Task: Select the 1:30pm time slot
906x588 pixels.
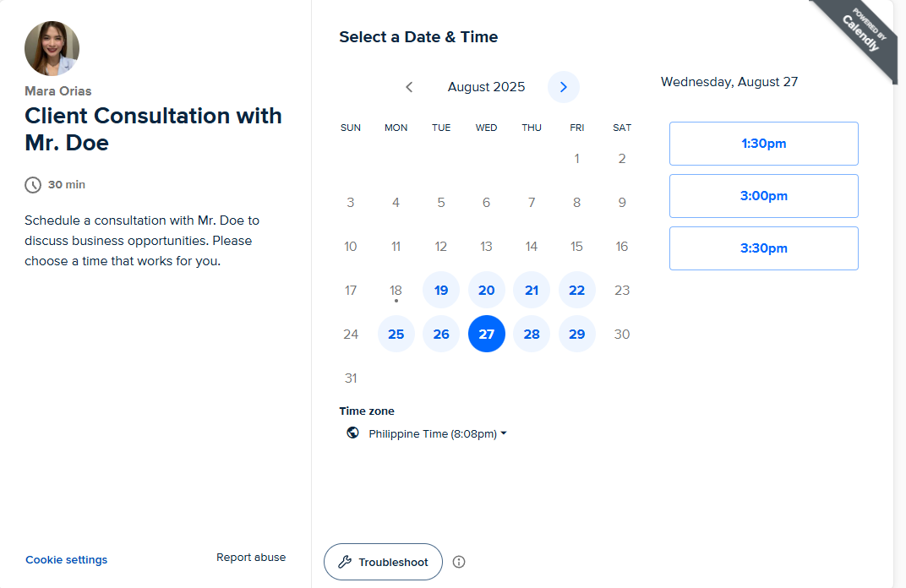Action: coord(763,144)
